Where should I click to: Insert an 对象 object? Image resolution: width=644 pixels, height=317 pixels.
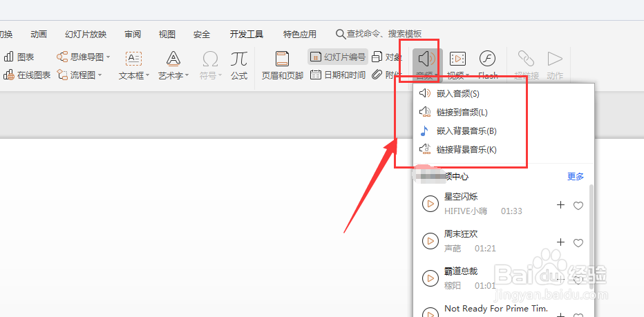386,57
